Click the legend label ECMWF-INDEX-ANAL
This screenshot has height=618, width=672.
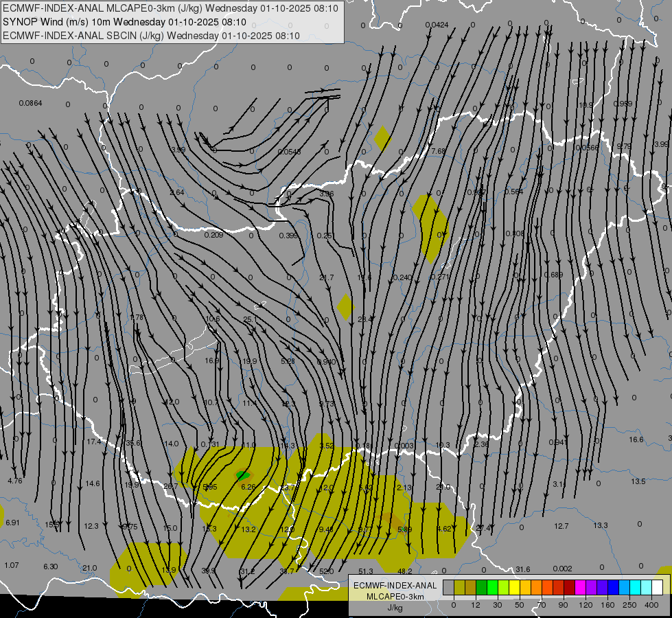pyautogui.click(x=395, y=586)
